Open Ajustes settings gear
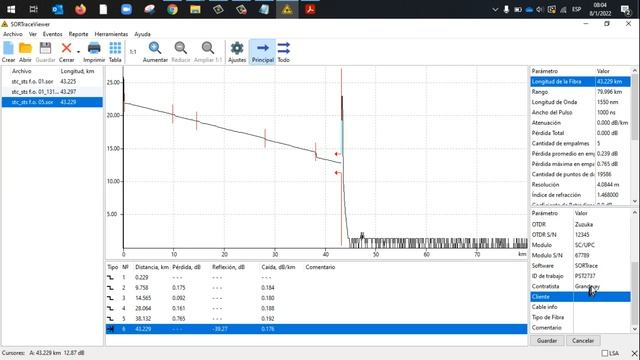The width and height of the screenshot is (640, 360). [237, 52]
